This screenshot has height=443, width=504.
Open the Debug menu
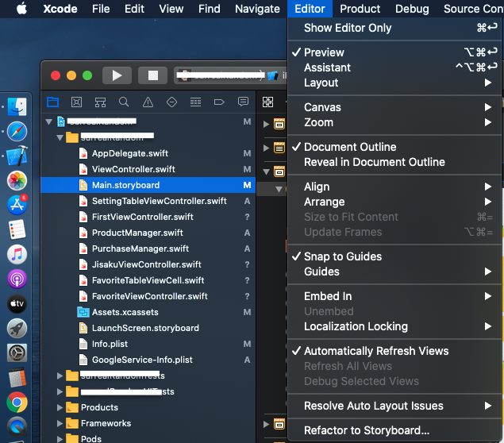point(412,9)
